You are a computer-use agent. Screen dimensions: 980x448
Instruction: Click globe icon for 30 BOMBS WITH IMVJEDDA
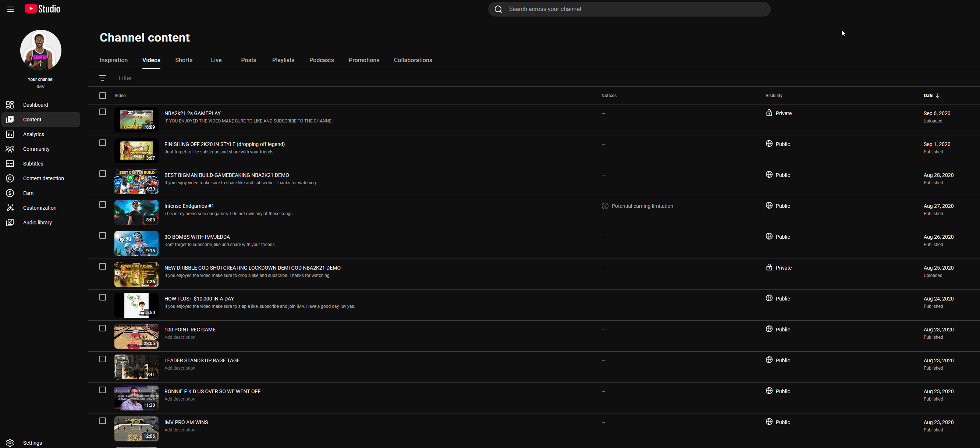pyautogui.click(x=769, y=236)
